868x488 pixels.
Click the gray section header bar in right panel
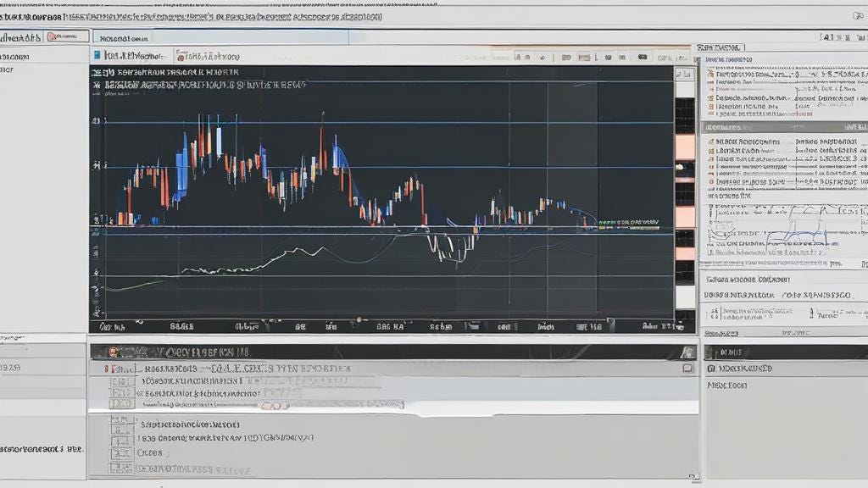(784, 127)
